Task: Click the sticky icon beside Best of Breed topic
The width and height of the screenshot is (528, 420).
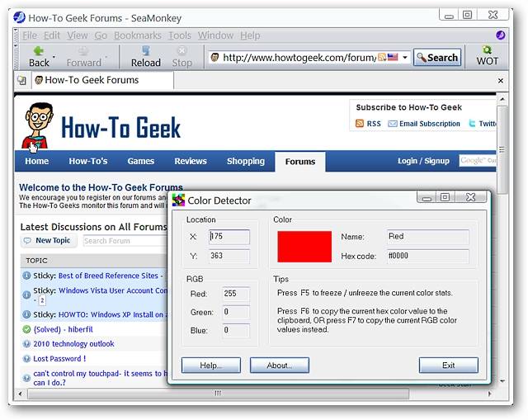Action: click(26, 276)
